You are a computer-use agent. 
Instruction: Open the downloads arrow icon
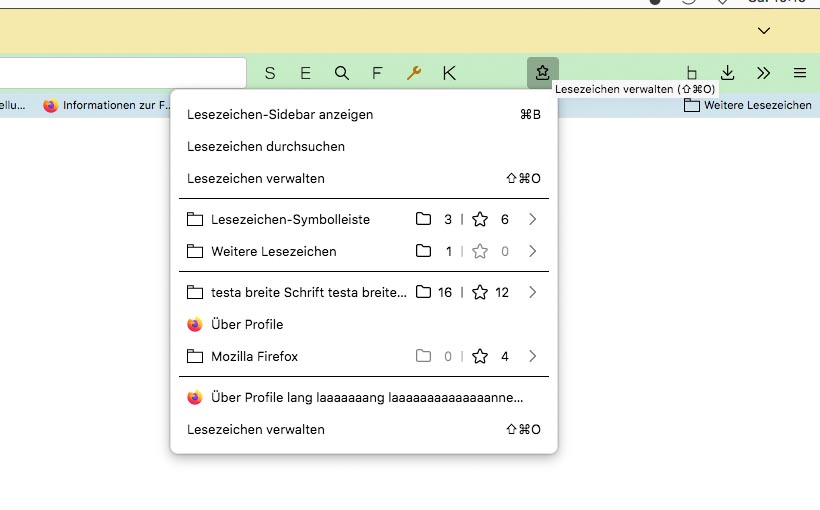[x=728, y=72]
